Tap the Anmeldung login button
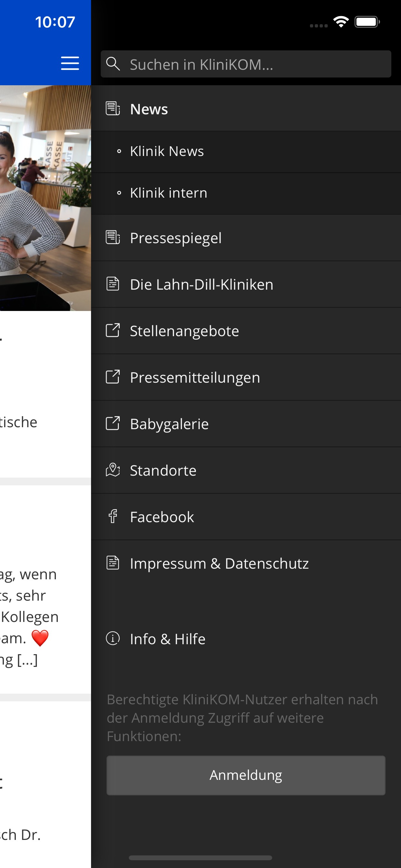401x868 pixels. [x=246, y=775]
